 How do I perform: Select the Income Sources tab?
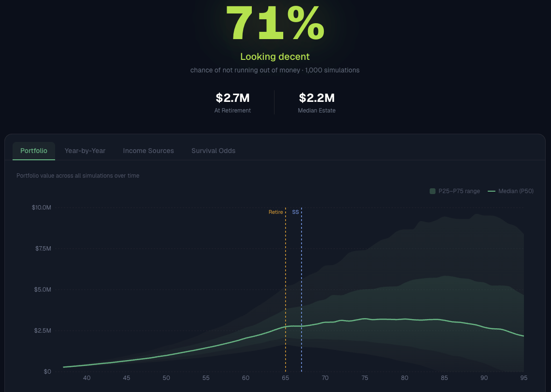click(x=148, y=151)
